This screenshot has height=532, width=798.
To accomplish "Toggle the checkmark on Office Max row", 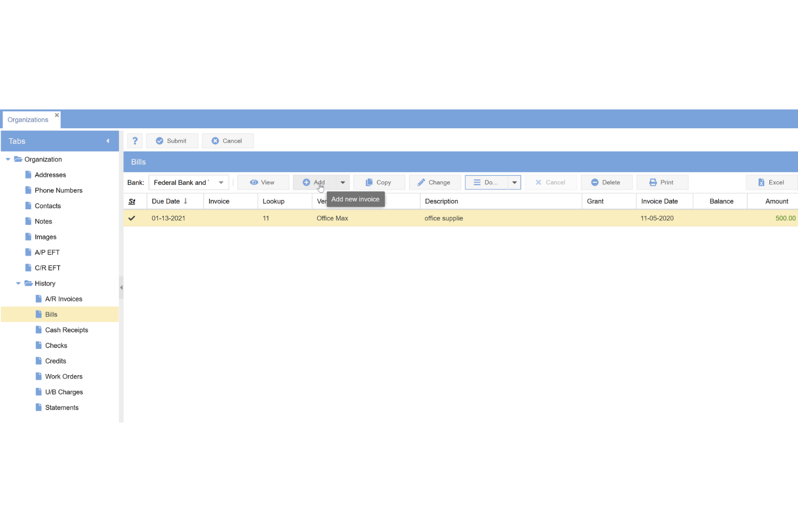I will coord(132,218).
